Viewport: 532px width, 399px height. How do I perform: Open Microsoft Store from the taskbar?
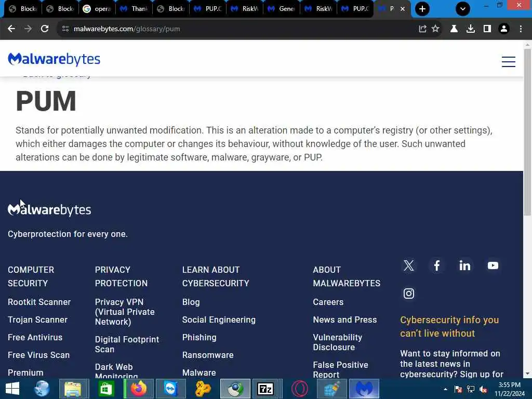(106, 389)
